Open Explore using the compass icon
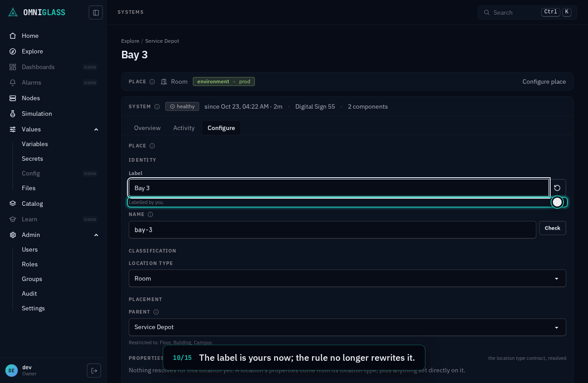The height and width of the screenshot is (383, 588). (x=13, y=51)
